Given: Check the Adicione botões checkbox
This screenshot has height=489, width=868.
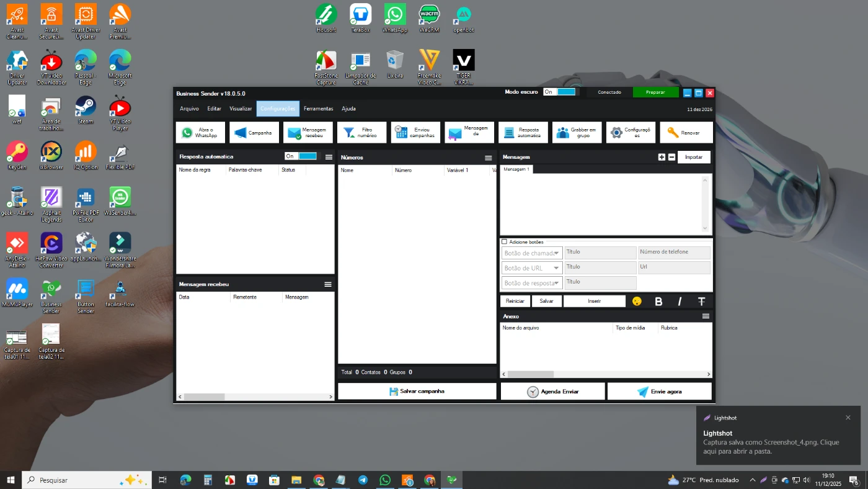Looking at the screenshot, I should click(x=504, y=242).
